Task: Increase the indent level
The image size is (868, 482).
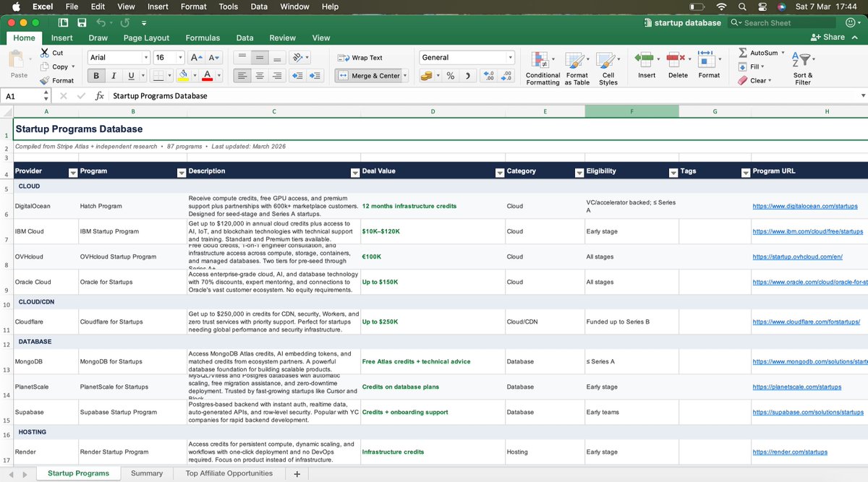Action: pyautogui.click(x=315, y=76)
